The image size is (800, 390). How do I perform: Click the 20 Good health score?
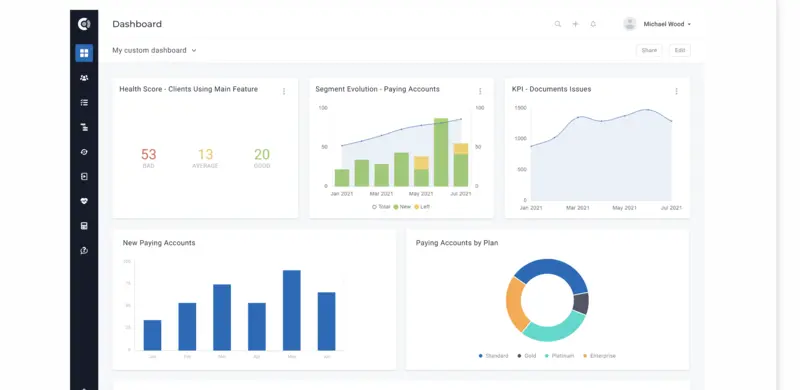pos(262,158)
